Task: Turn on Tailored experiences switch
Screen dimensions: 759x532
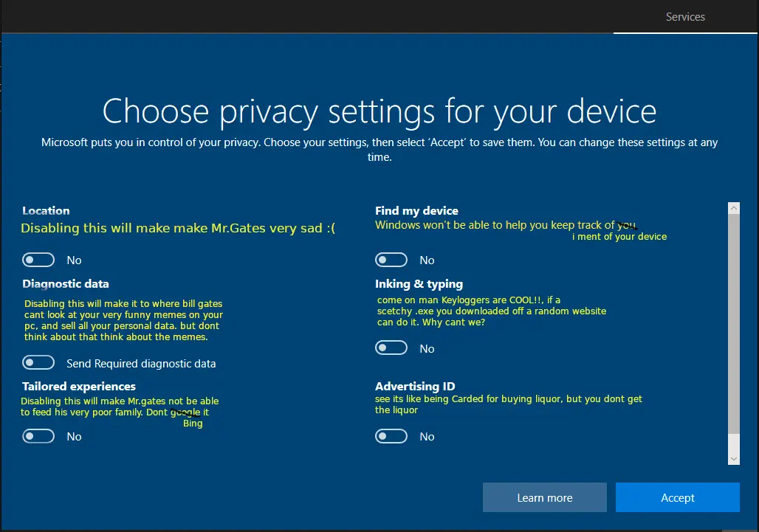Action: click(x=38, y=436)
